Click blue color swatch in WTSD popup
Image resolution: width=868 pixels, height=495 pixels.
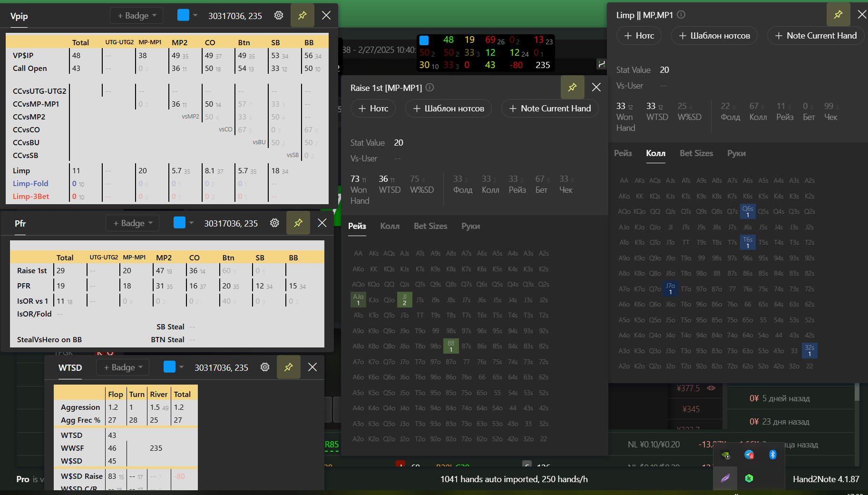(169, 366)
